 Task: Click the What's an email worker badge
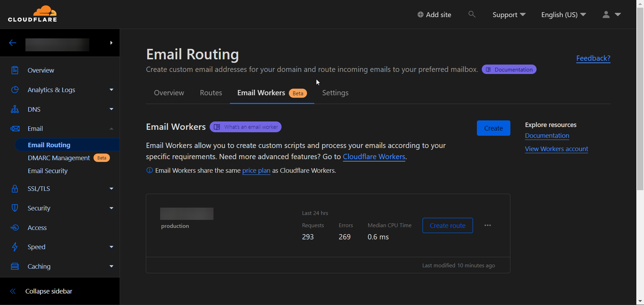point(246,127)
